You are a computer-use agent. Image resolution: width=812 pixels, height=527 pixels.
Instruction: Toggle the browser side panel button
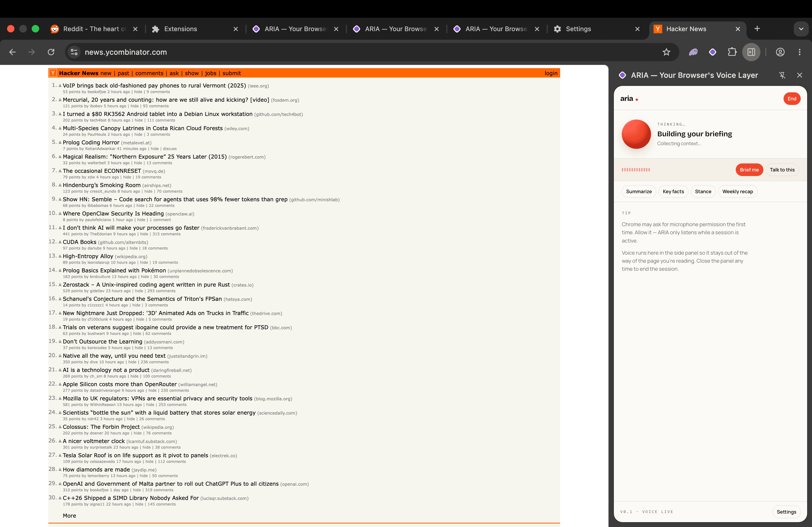tap(751, 52)
